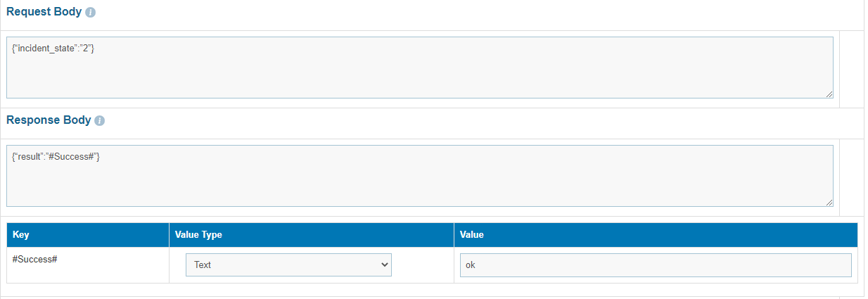Click the word Text in Value Type select

[203, 265]
